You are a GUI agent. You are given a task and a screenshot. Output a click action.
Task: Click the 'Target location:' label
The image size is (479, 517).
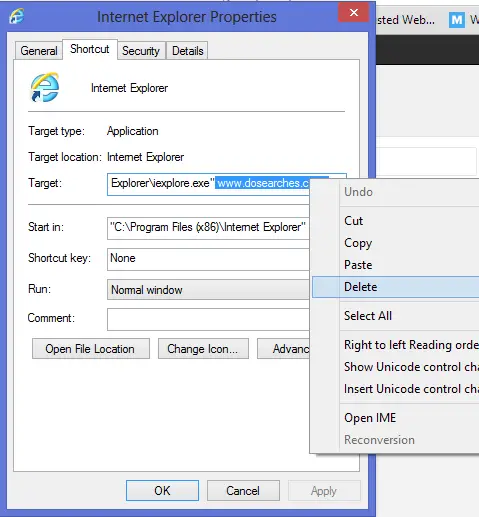click(x=65, y=157)
